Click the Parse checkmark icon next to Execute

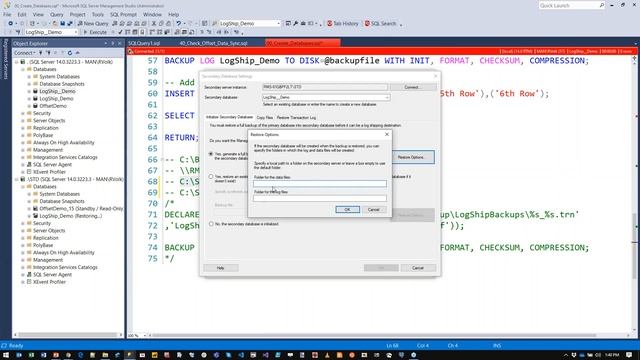tap(120, 32)
